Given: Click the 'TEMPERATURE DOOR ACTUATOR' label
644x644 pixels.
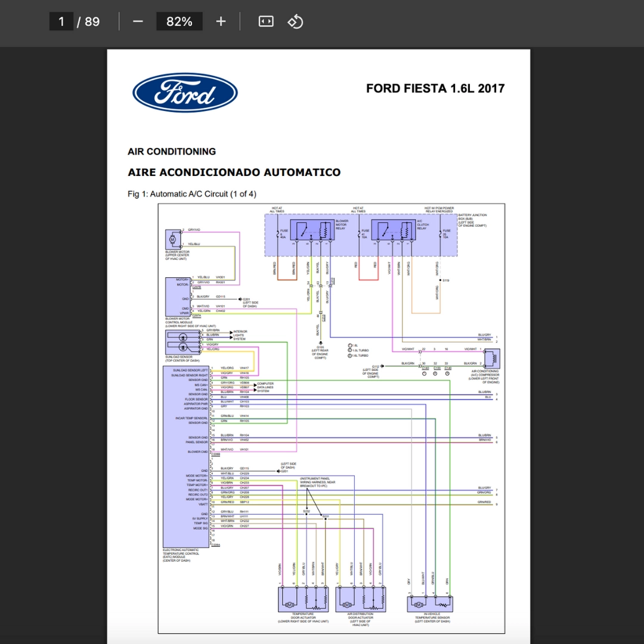Looking at the screenshot, I should [303, 617].
